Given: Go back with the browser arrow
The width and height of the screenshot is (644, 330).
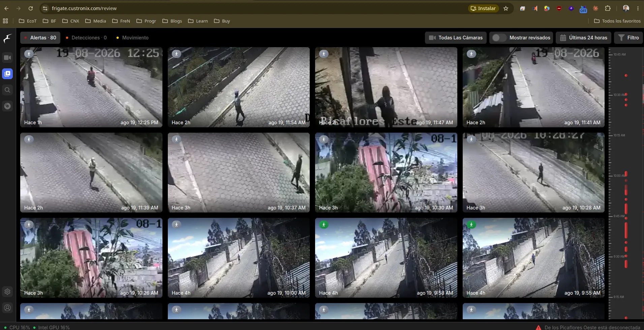Looking at the screenshot, I should point(6,8).
